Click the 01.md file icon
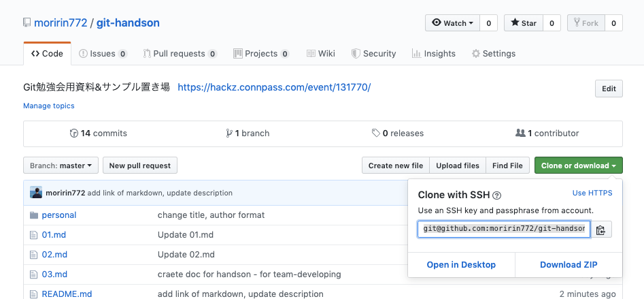 pos(34,235)
